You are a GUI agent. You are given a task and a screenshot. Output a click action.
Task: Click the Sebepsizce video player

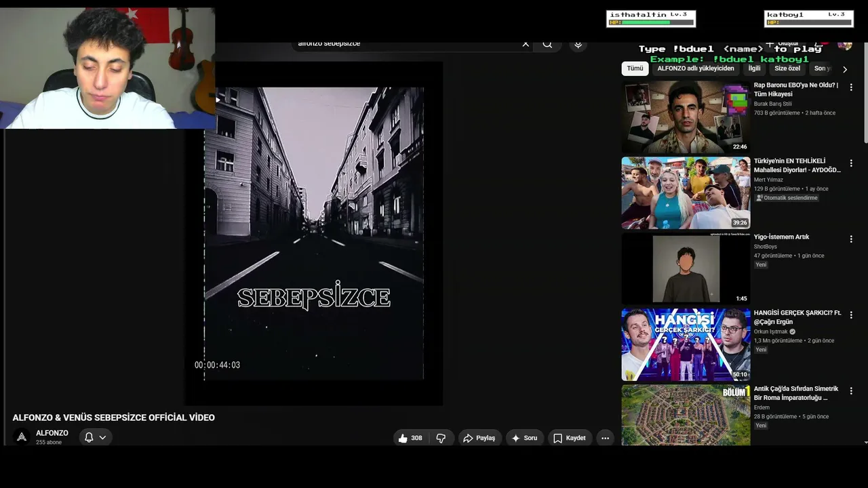coord(314,234)
